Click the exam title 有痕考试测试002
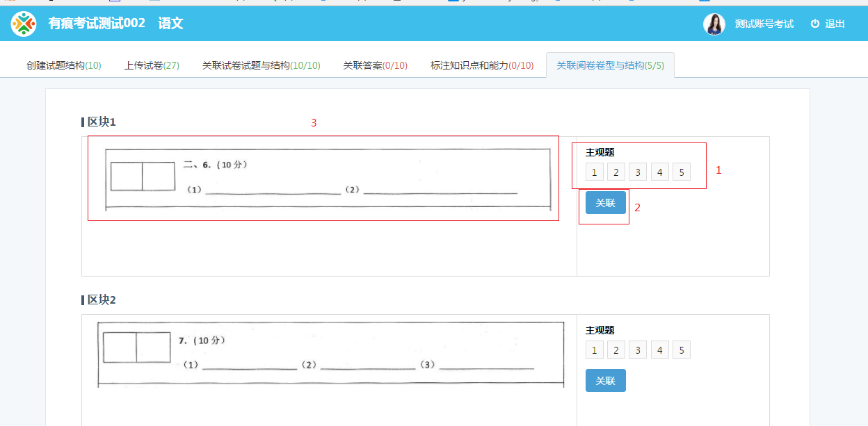 97,24
